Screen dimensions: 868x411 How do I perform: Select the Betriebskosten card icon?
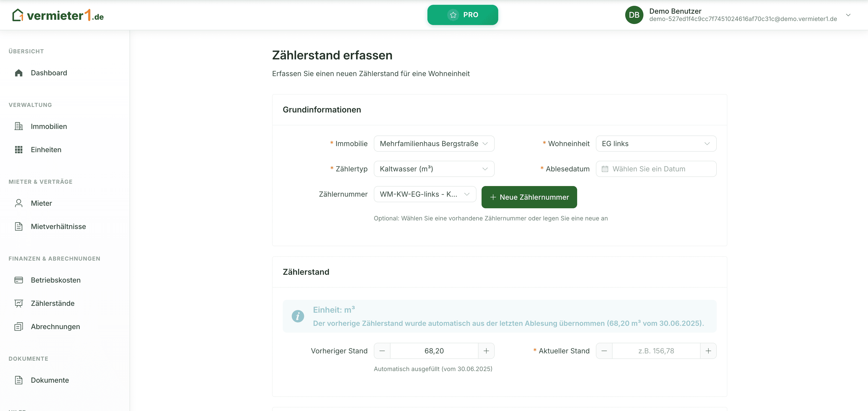click(x=18, y=280)
